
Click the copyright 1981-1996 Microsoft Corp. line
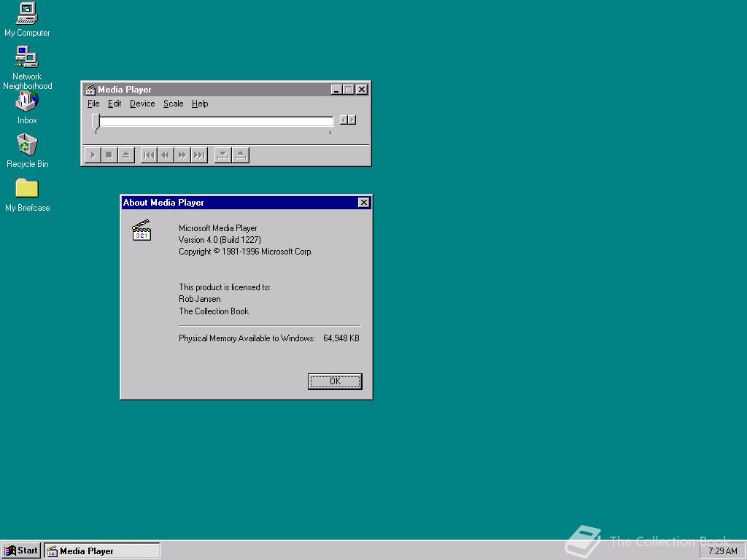coord(245,252)
